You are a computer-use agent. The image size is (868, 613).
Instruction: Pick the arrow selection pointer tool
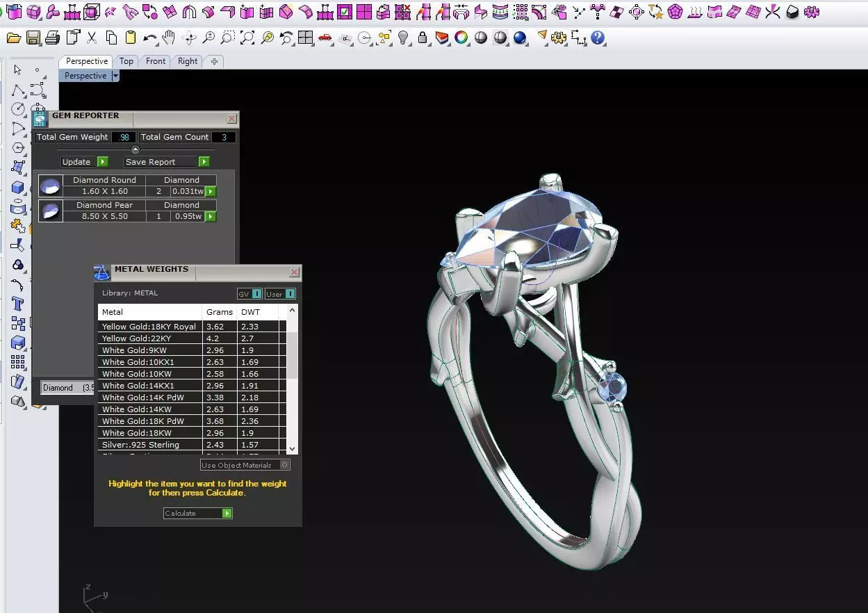point(18,70)
